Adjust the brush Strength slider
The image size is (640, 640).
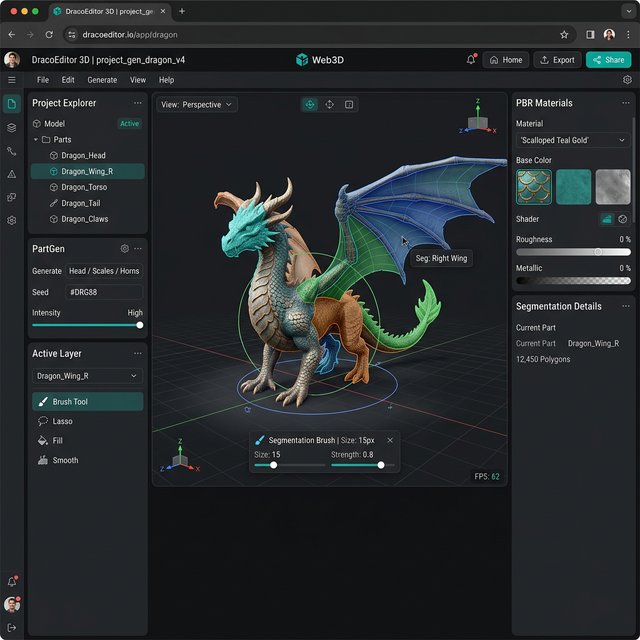click(x=363, y=465)
